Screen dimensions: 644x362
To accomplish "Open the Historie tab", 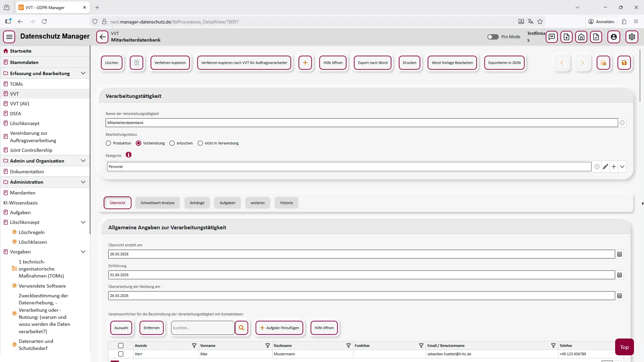I will [x=286, y=203].
